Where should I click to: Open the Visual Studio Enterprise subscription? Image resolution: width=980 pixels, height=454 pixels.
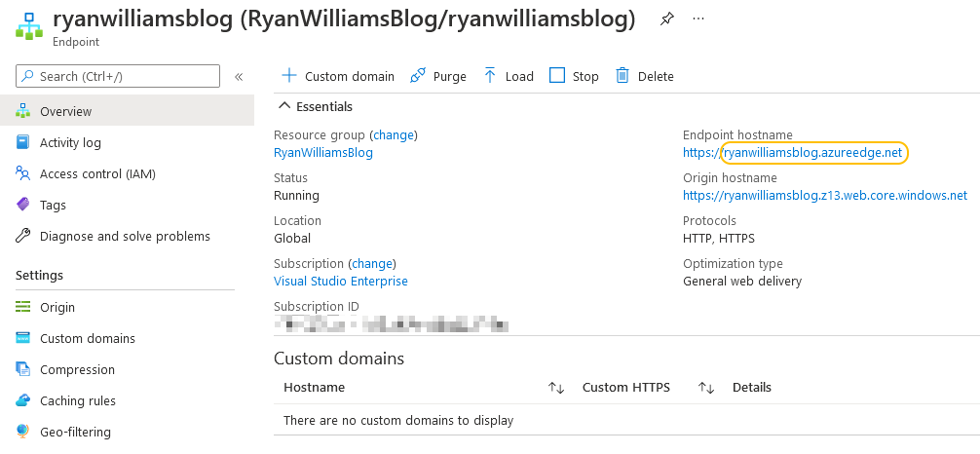[340, 282]
